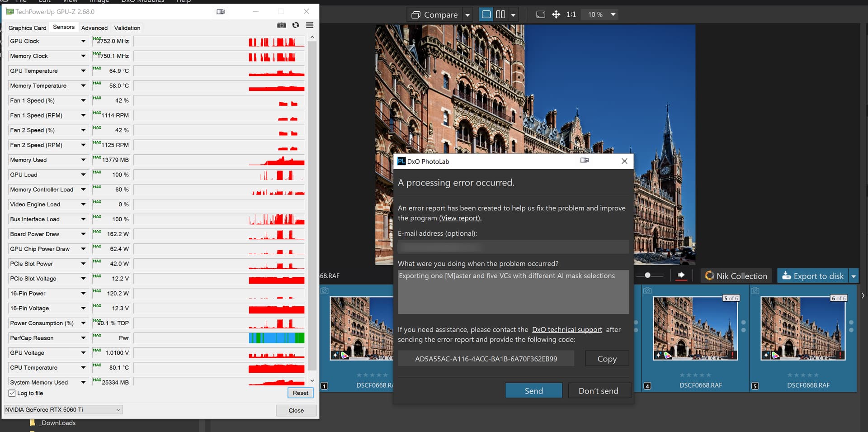This screenshot has height=432, width=868.
Task: Activate the pan hand move tool
Action: tap(556, 14)
